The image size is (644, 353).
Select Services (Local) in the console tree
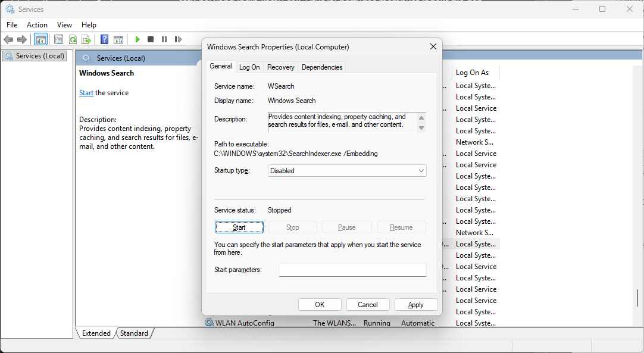[35, 56]
